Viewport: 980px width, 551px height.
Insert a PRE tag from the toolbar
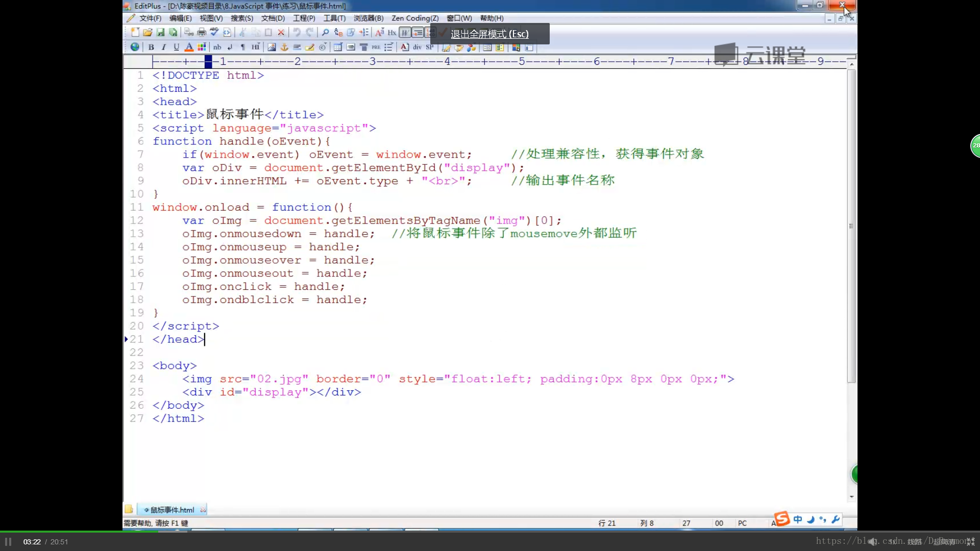376,47
